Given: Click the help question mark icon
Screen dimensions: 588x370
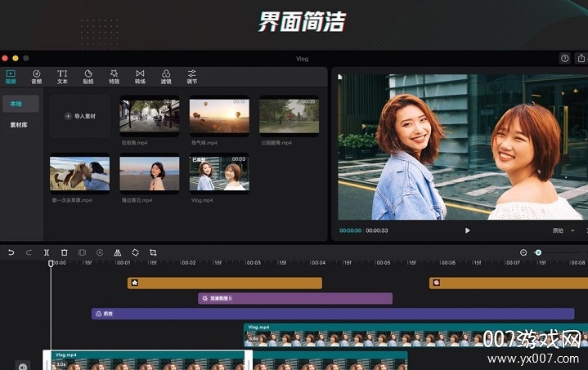Looking at the screenshot, I should [564, 59].
